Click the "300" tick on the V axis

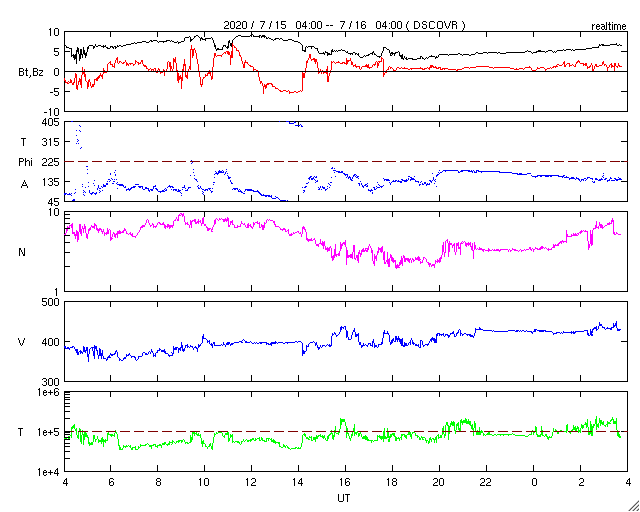52,382
